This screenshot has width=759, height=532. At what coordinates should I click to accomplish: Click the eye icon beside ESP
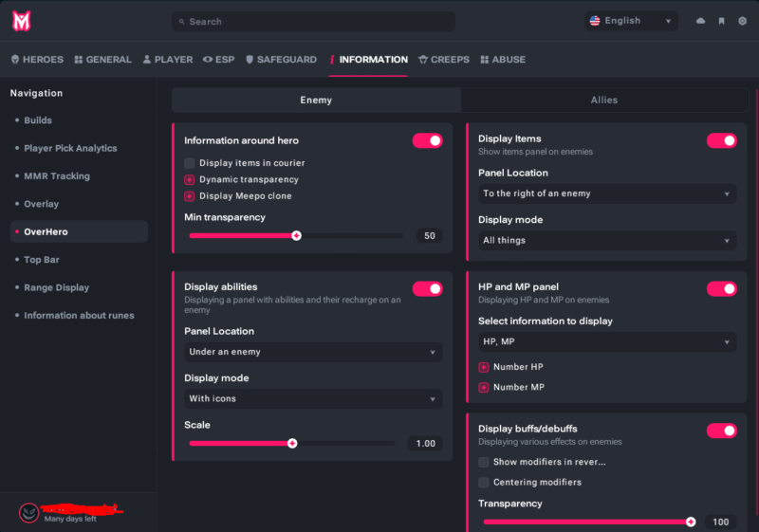point(208,60)
